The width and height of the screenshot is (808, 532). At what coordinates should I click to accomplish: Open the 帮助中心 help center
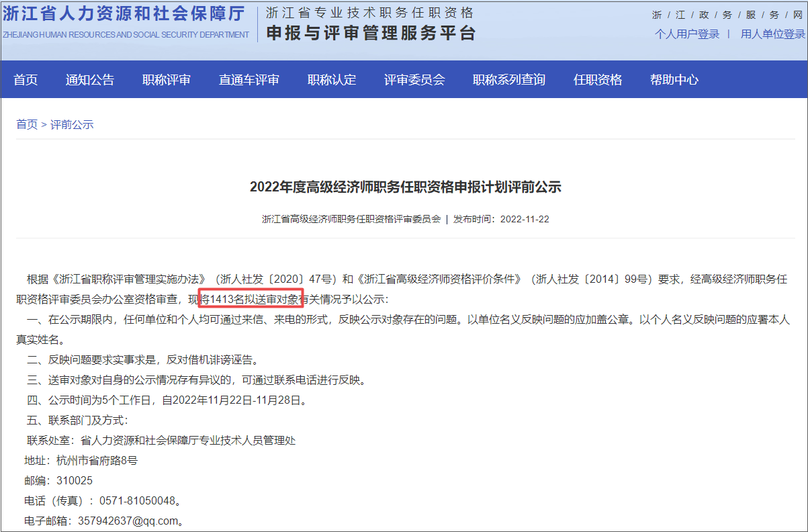click(674, 79)
